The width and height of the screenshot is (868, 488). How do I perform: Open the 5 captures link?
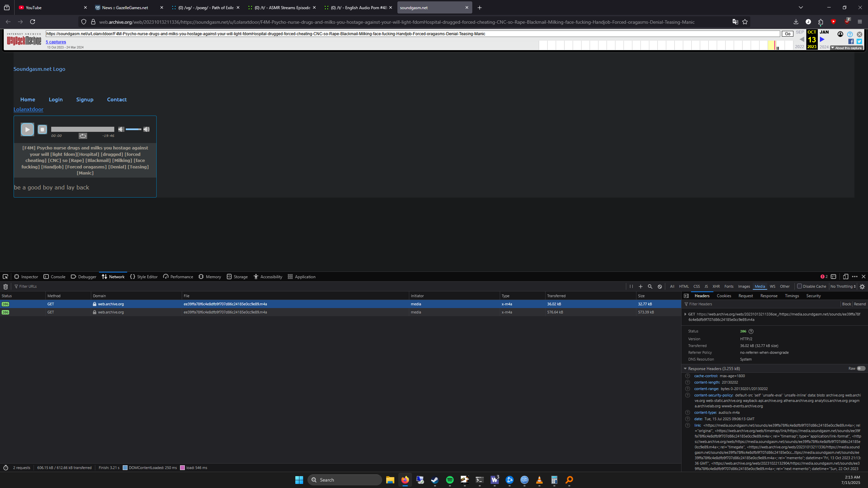coord(56,42)
